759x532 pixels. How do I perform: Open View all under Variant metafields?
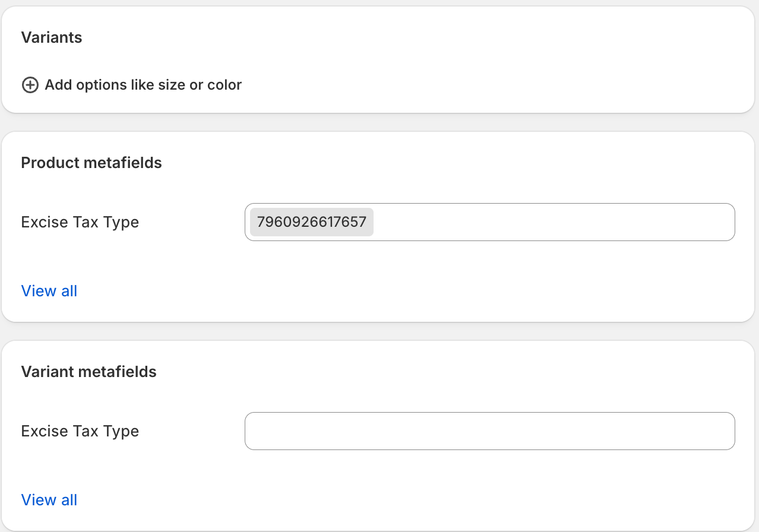point(49,500)
